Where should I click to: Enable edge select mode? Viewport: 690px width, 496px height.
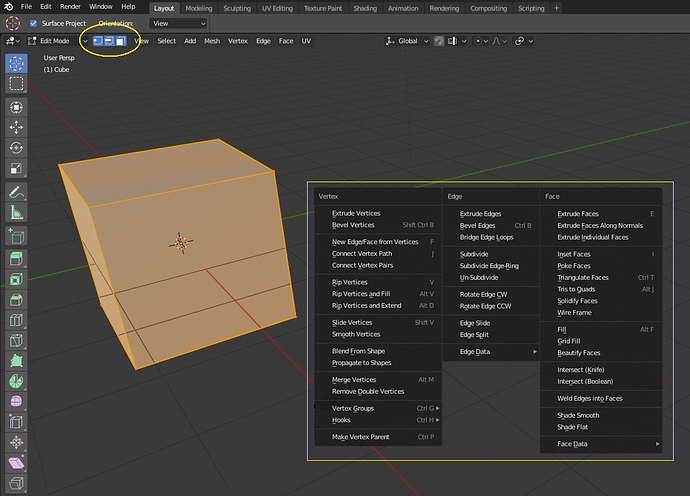[109, 41]
